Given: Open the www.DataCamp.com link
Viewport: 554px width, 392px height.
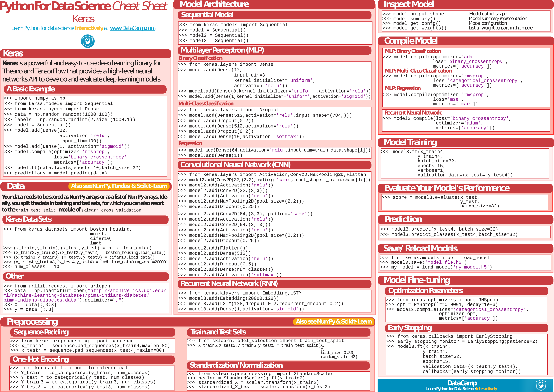Looking at the screenshot, I should click(x=133, y=28).
